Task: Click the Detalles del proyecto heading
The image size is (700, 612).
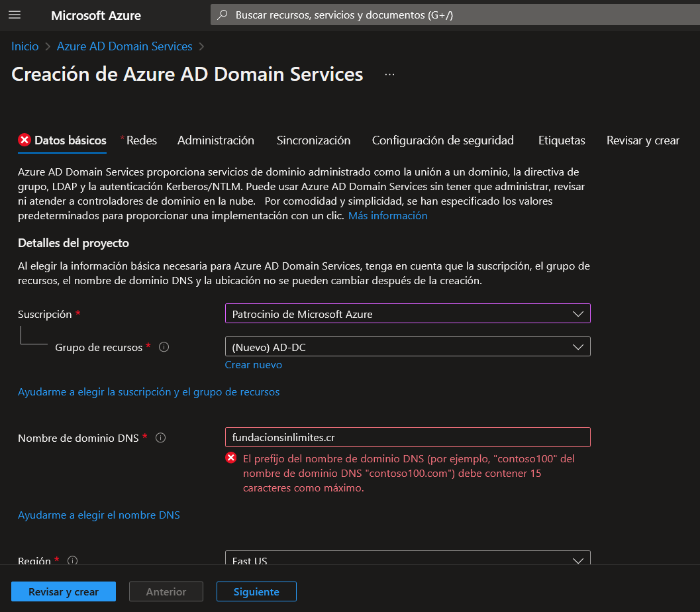Action: (74, 243)
